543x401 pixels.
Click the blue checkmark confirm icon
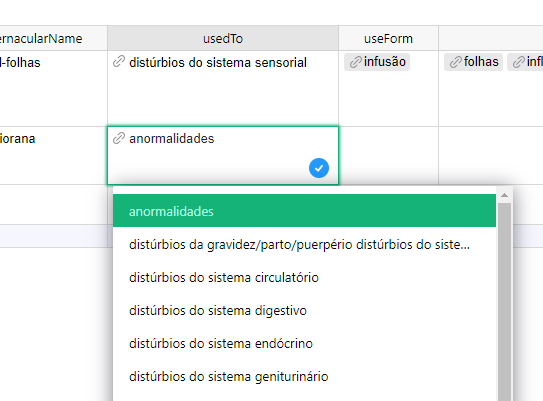[x=319, y=168]
